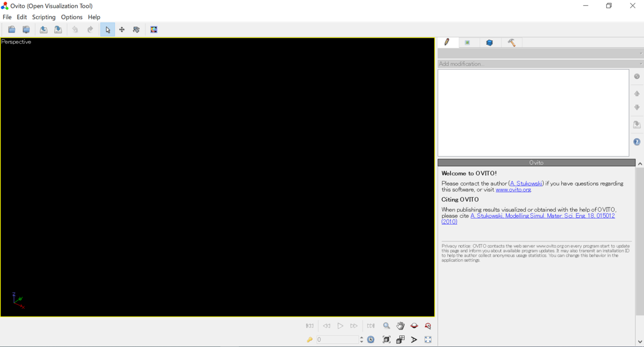This screenshot has height=347, width=644.
Task: Click the Import Local File toolbar icon
Action: pyautogui.click(x=11, y=29)
